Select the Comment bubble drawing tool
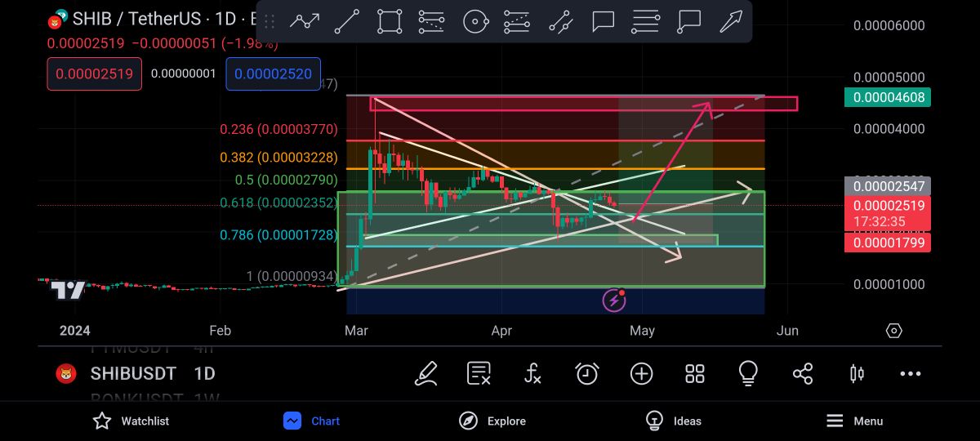 [x=604, y=21]
